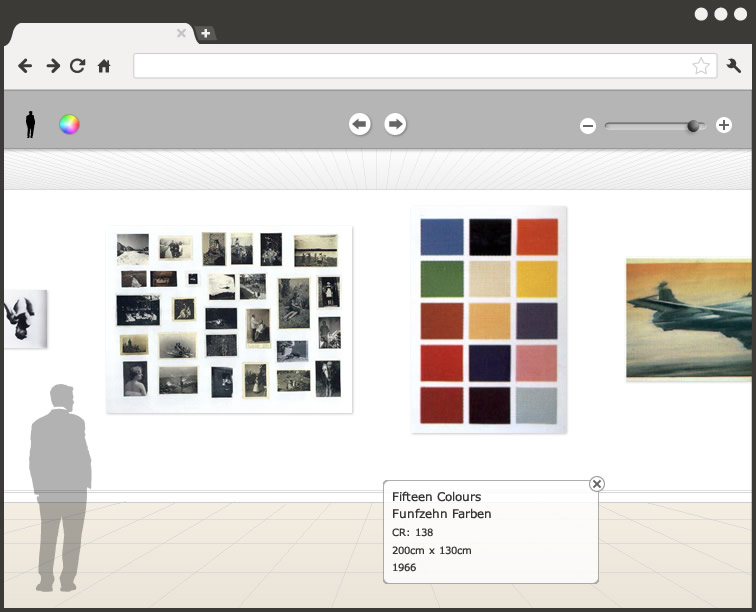Open a new browser tab
This screenshot has width=756, height=612.
click(205, 33)
